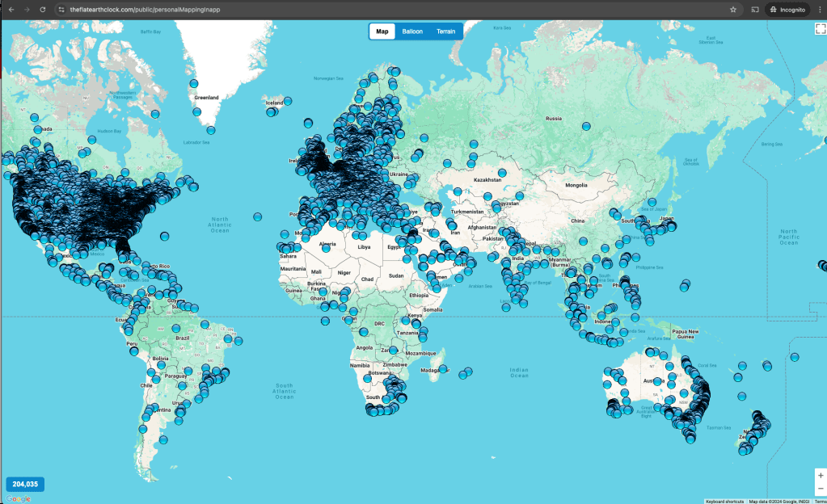This screenshot has height=504, width=827.
Task: Switch to the Map view
Action: [382, 31]
